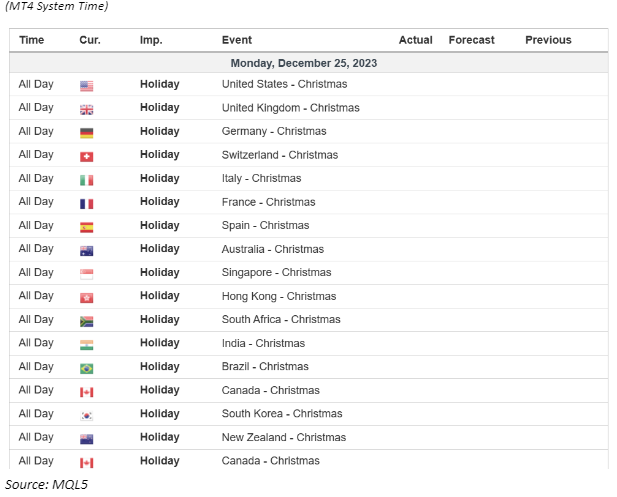This screenshot has width=617, height=497.
Task: Click the France flag icon
Action: (86, 203)
